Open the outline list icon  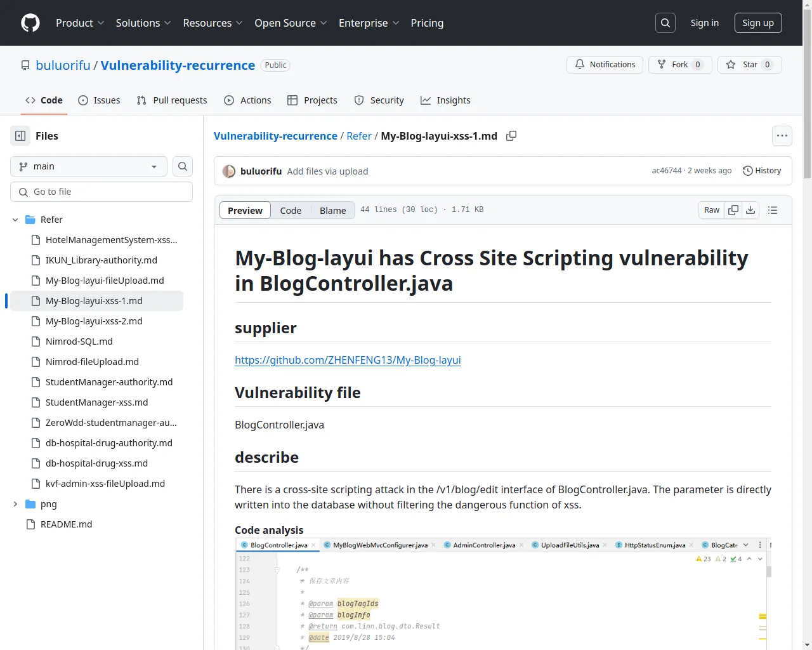pos(773,210)
